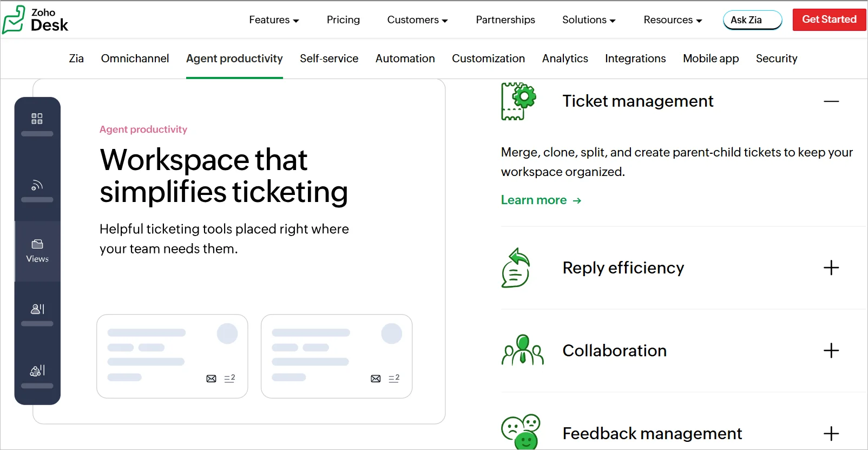This screenshot has width=868, height=450.
Task: Click the Zoho Desk logo
Action: click(x=36, y=19)
